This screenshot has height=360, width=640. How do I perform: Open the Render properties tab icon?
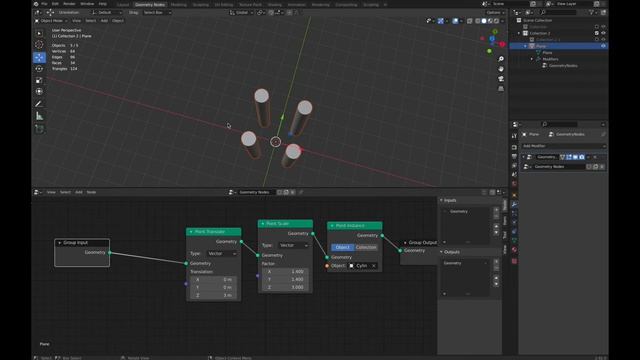click(x=514, y=147)
